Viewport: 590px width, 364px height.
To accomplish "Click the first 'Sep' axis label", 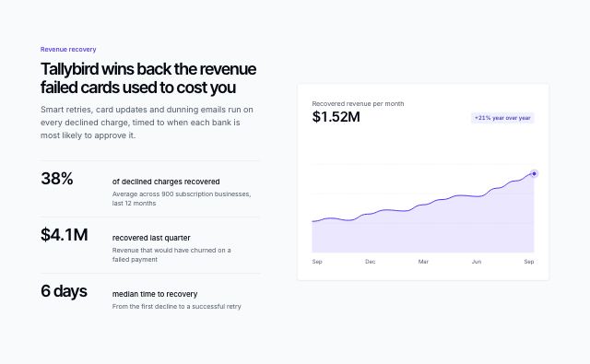I will pyautogui.click(x=317, y=262).
